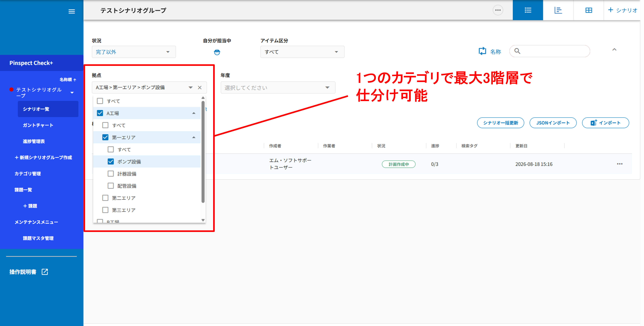Viewport: 644px width, 326px height.
Task: Check the 第二エリア checkbox
Action: coord(106,198)
